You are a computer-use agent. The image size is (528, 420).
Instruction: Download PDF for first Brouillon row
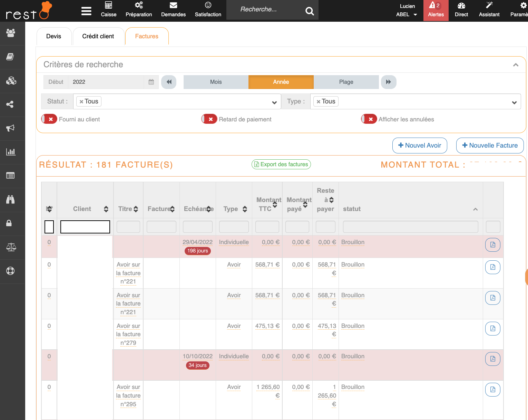[x=492, y=245]
